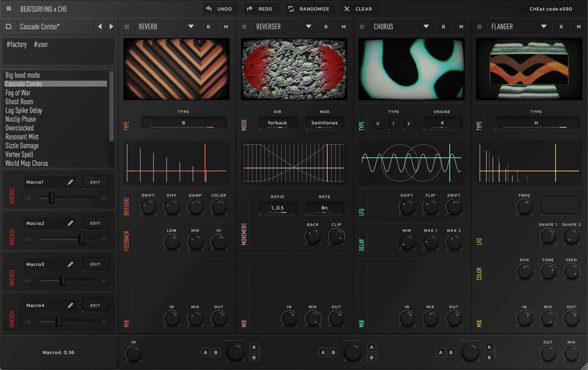Edit the Macro1 name with pencil icon
588x370 pixels.
71,182
